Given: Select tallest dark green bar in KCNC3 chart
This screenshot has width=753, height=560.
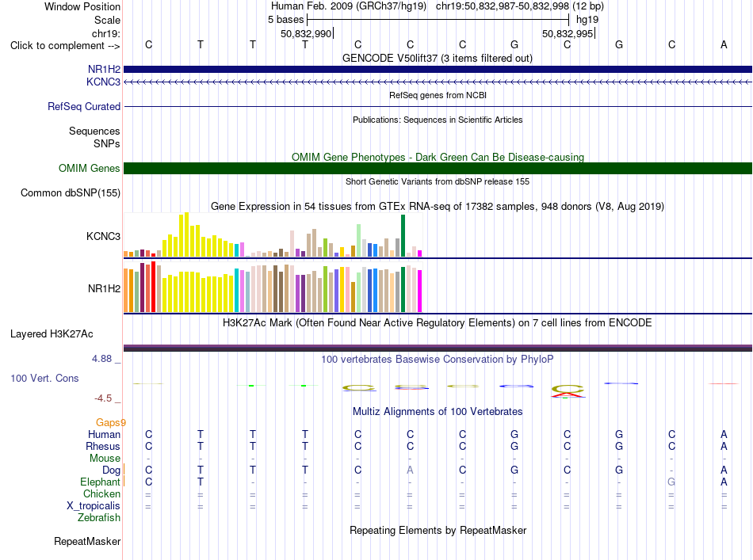Looking at the screenshot, I should coord(403,235).
